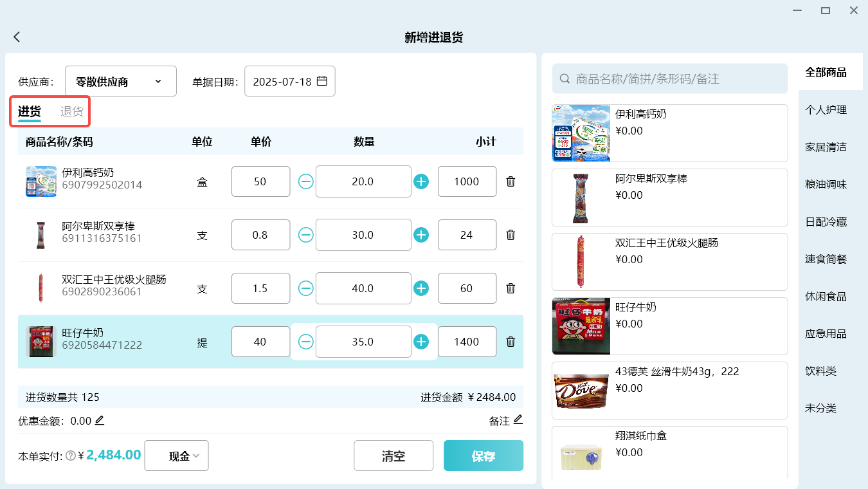Click the 清空 button
Screen dimensions: 868x489
pos(393,456)
